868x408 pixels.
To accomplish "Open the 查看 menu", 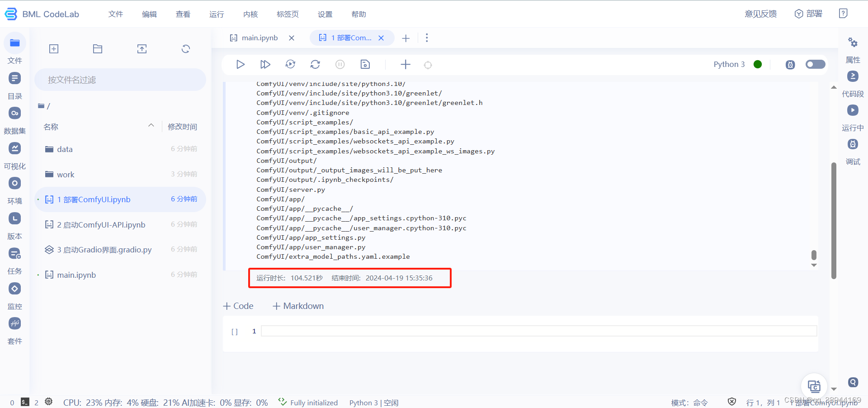I will 183,14.
